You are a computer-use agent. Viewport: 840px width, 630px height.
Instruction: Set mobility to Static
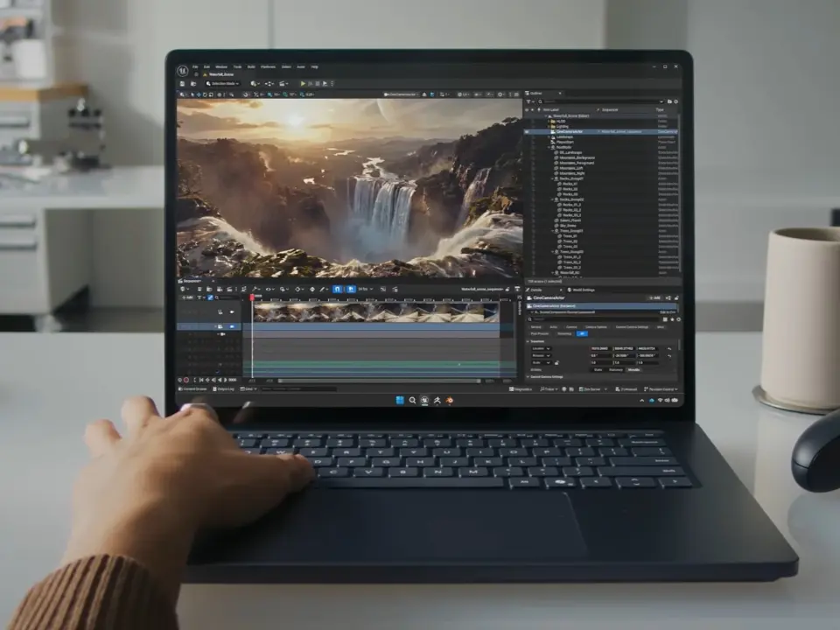[x=598, y=369]
